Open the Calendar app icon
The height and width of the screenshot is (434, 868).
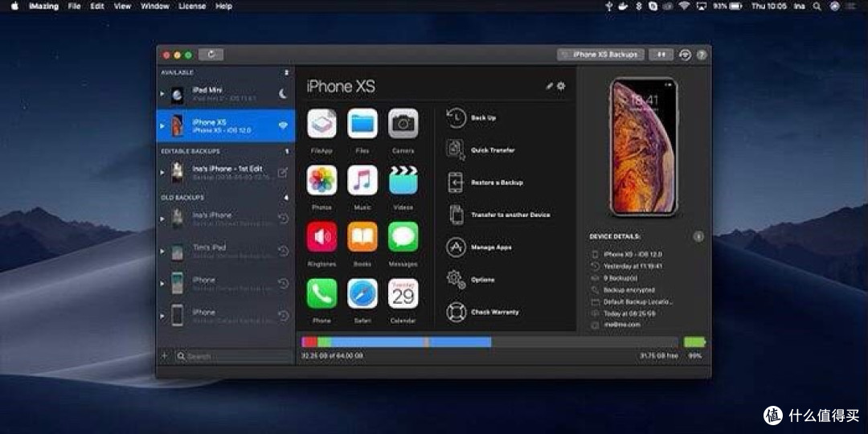point(403,293)
